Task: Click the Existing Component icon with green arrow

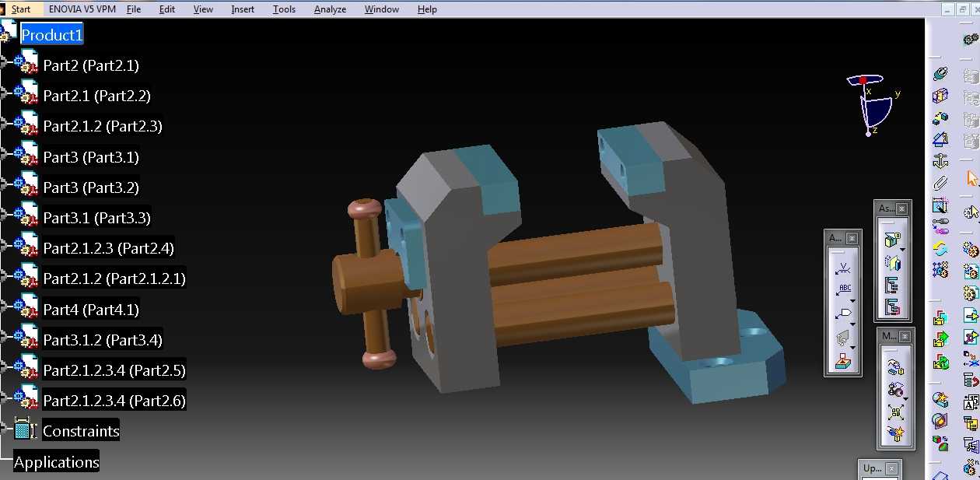Action: (x=971, y=315)
